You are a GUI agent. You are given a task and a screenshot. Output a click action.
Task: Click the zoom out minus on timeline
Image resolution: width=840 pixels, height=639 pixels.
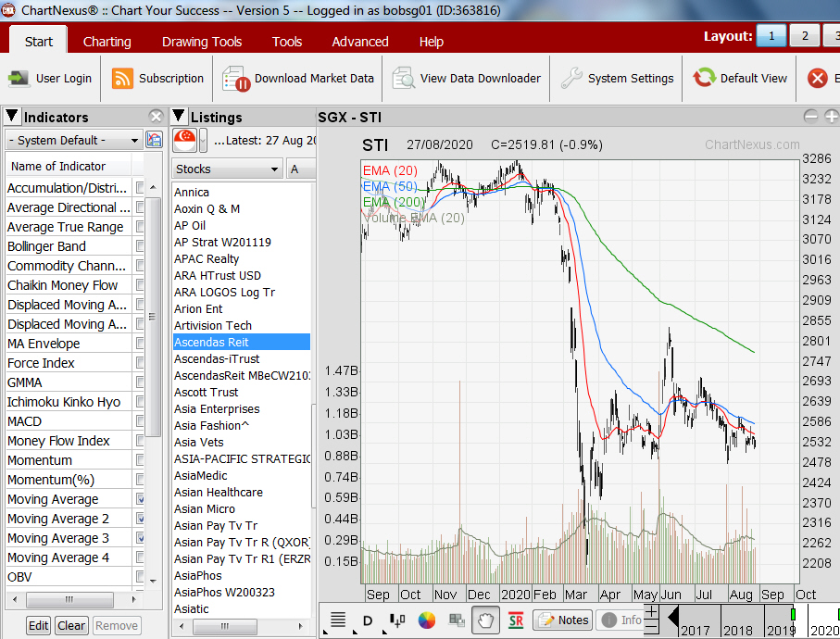pyautogui.click(x=651, y=626)
